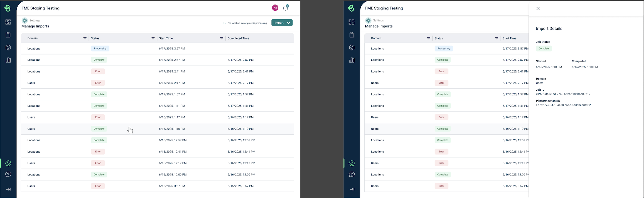Click the Start Time column header in left window

166,38
